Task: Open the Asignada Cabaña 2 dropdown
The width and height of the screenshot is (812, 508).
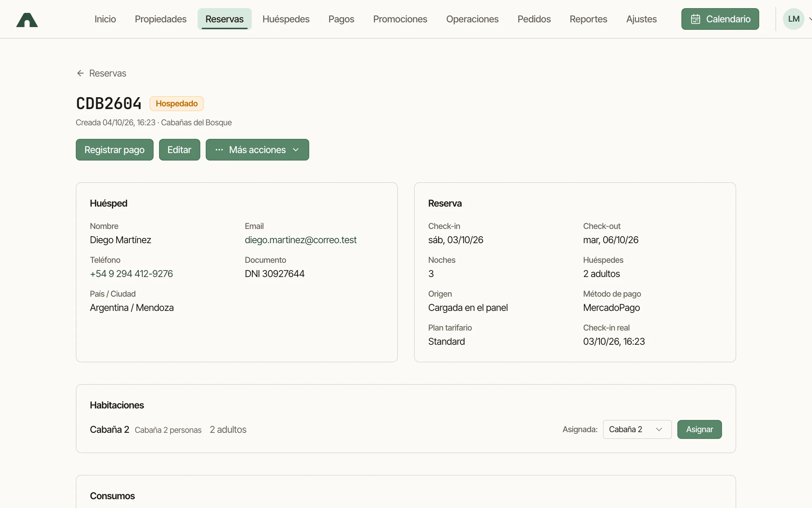Action: [x=637, y=429]
